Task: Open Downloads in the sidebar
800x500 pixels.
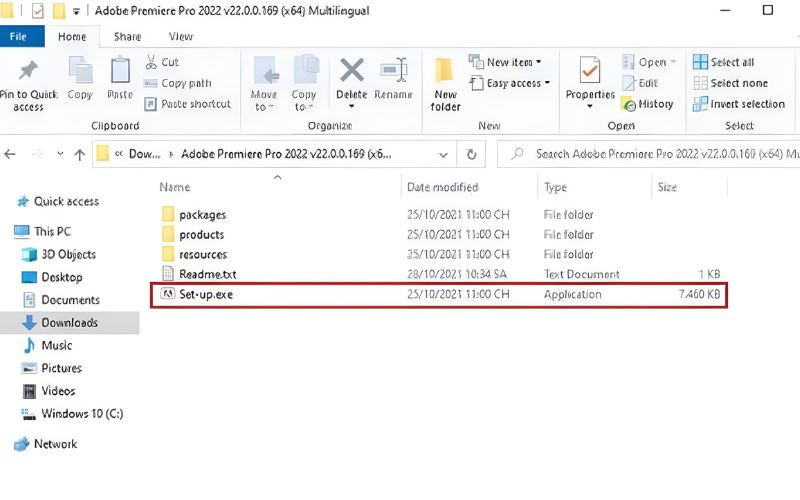Action: pyautogui.click(x=60, y=323)
